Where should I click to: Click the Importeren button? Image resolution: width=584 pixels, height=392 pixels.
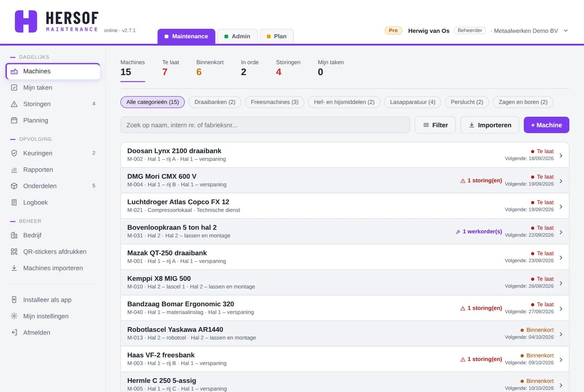(x=490, y=125)
